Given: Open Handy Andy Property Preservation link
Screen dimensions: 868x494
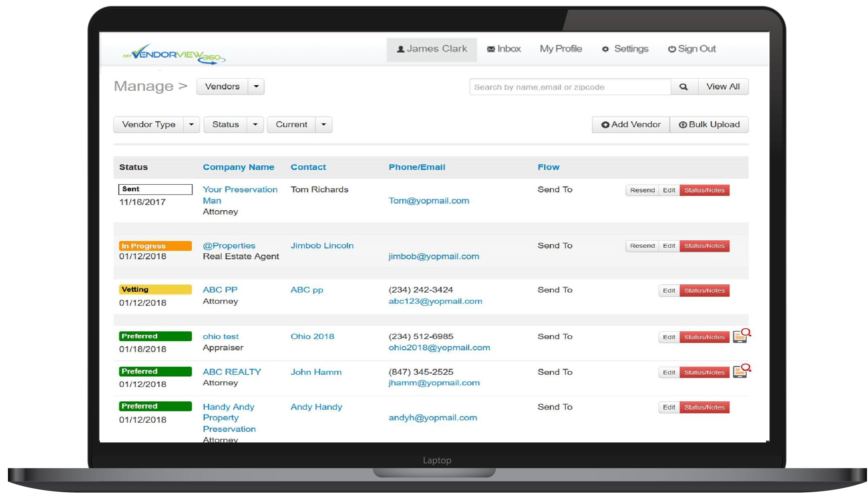Looking at the screenshot, I should [x=230, y=418].
